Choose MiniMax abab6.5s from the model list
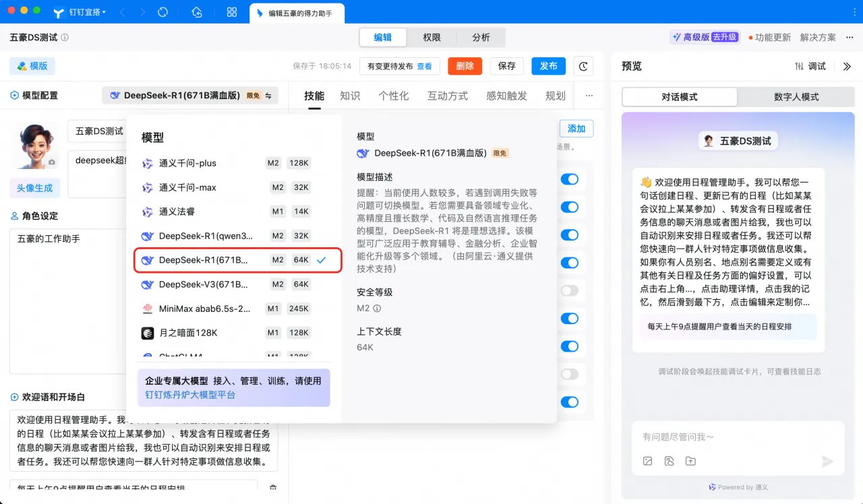Screen dimensions: 863x504 coord(233,309)
